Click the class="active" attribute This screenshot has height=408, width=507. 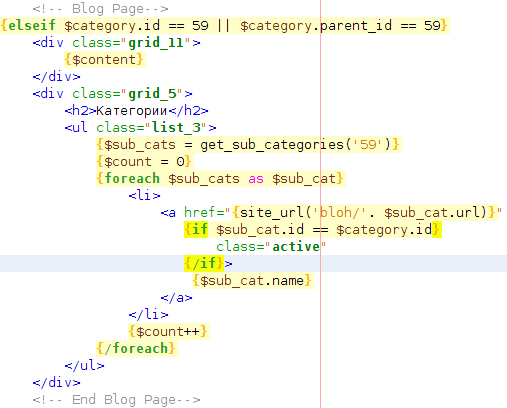click(271, 247)
